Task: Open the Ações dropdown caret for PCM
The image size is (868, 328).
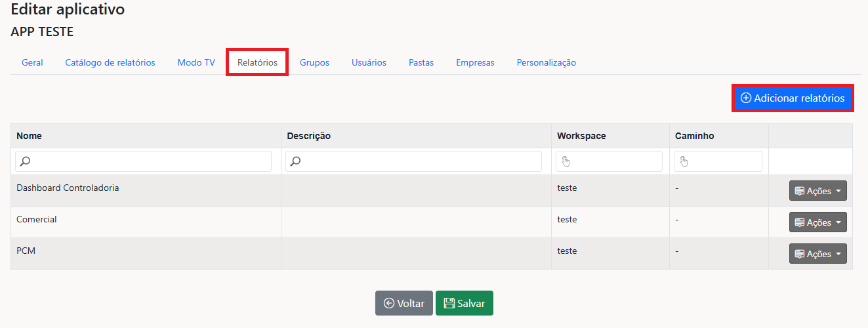Action: click(x=838, y=254)
